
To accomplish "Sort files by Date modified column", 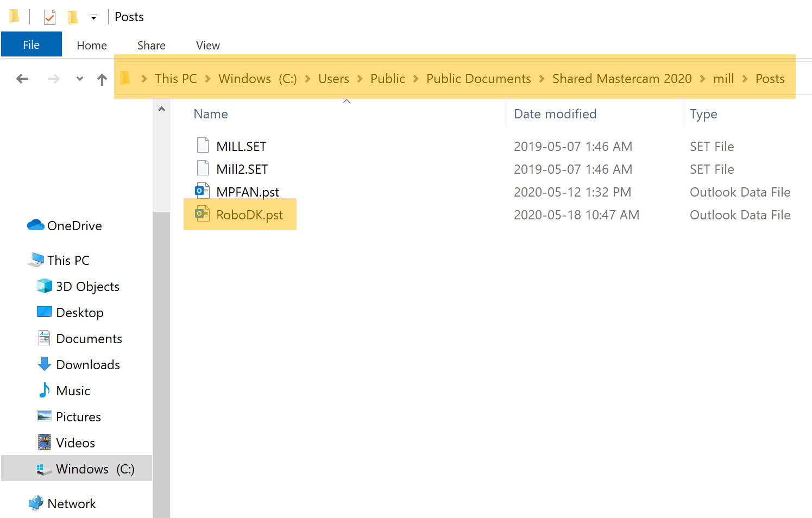I will (555, 114).
